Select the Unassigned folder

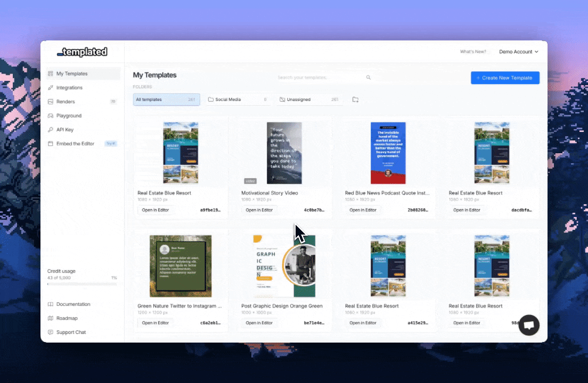click(x=309, y=99)
